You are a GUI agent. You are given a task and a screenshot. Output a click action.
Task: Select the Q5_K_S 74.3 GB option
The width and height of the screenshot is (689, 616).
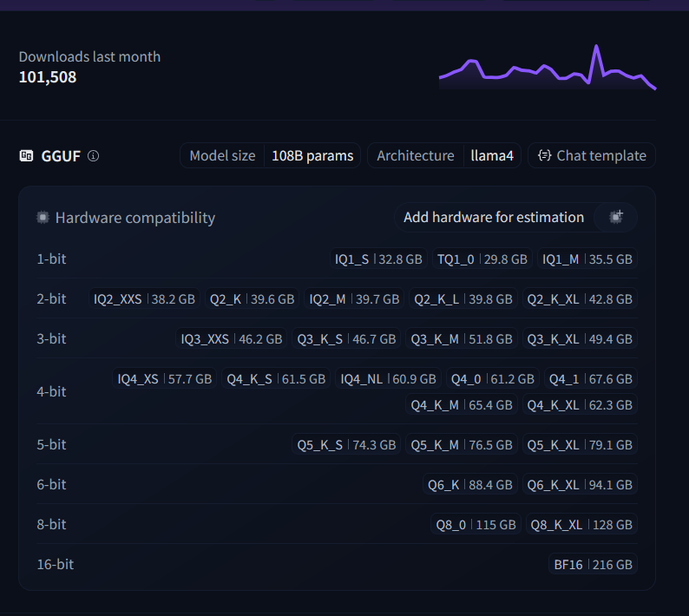346,444
